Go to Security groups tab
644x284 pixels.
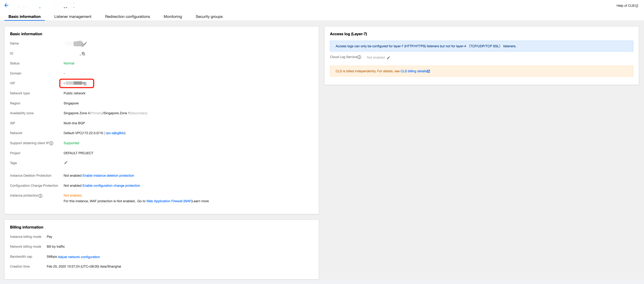click(209, 16)
